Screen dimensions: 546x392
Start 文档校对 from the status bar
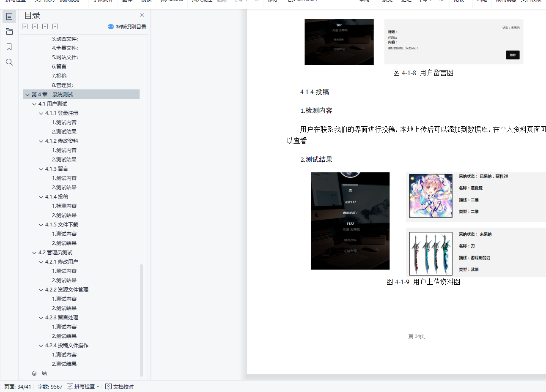click(120, 387)
